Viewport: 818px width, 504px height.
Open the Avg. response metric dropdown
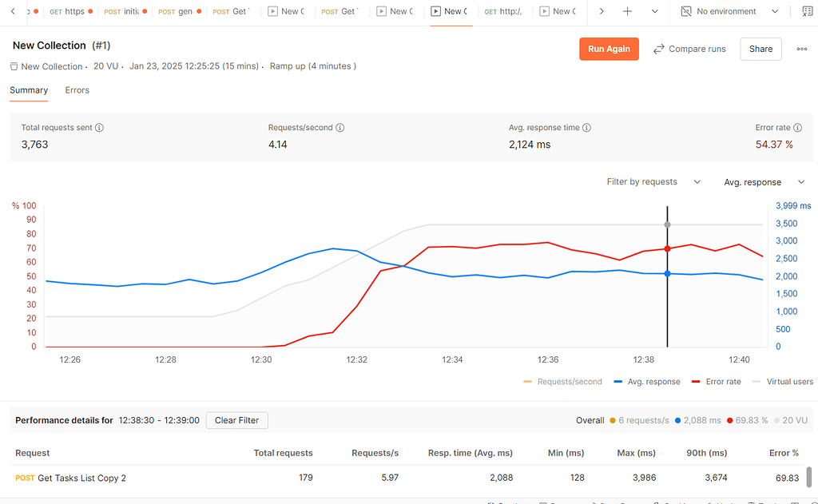point(763,181)
